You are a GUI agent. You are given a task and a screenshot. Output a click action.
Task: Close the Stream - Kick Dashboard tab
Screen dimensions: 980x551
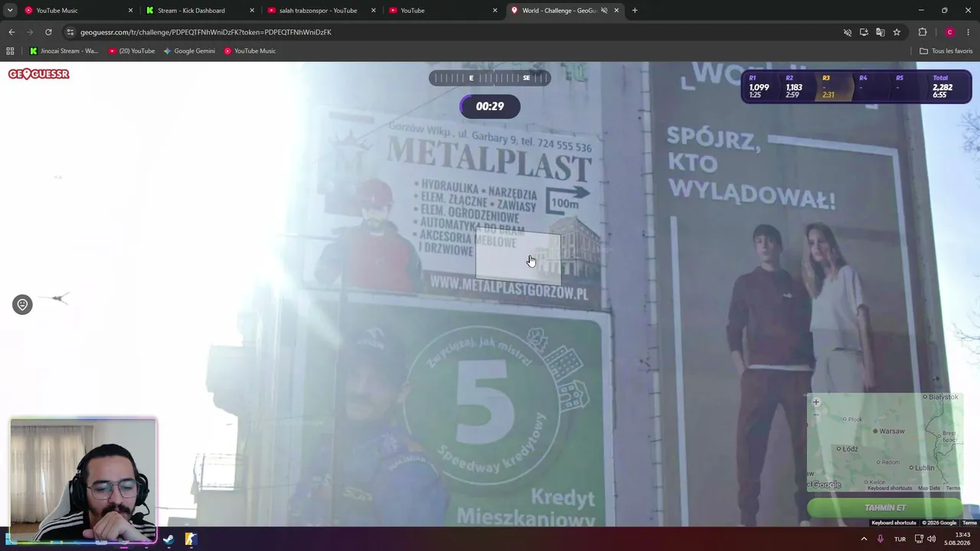(x=252, y=11)
